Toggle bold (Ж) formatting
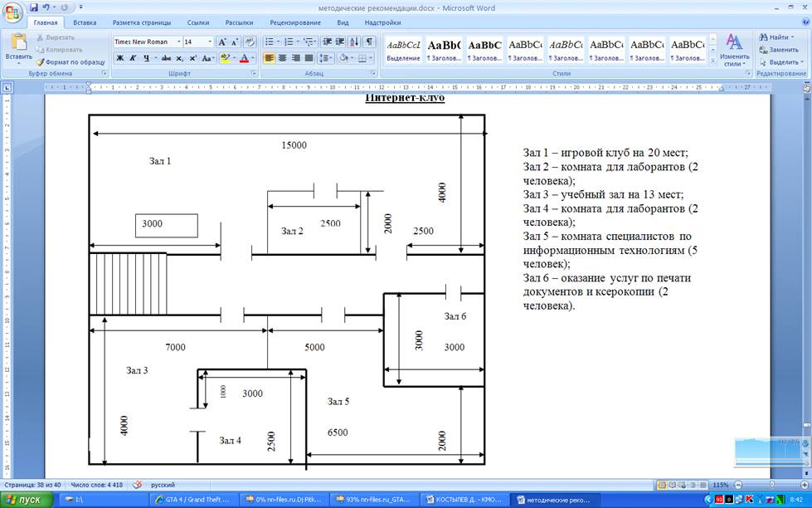The image size is (812, 508). 119,58
